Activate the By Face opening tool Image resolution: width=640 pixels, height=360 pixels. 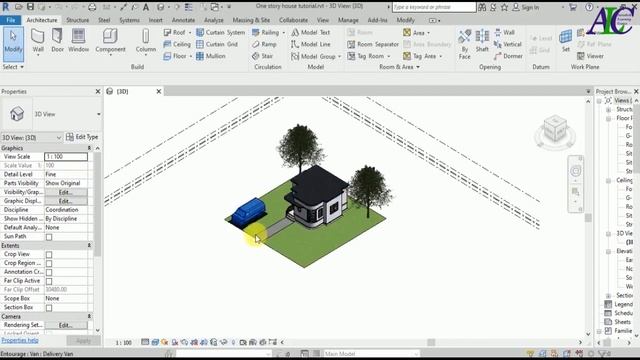click(464, 45)
